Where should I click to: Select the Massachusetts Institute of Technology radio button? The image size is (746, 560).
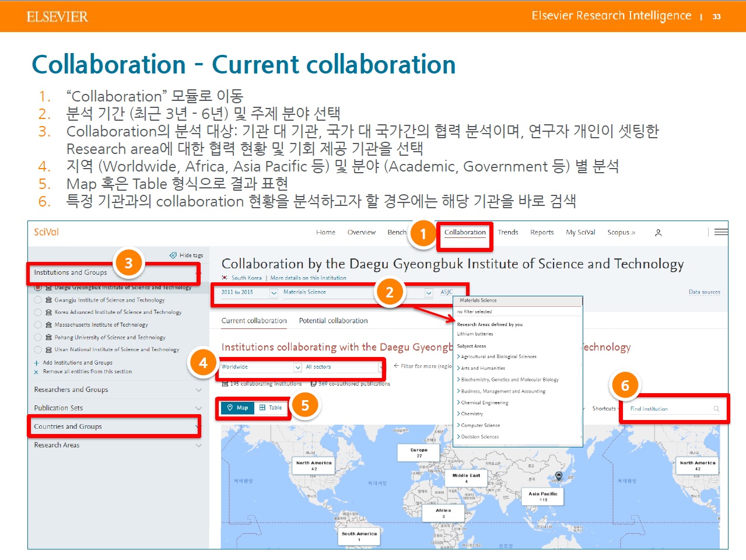[38, 324]
